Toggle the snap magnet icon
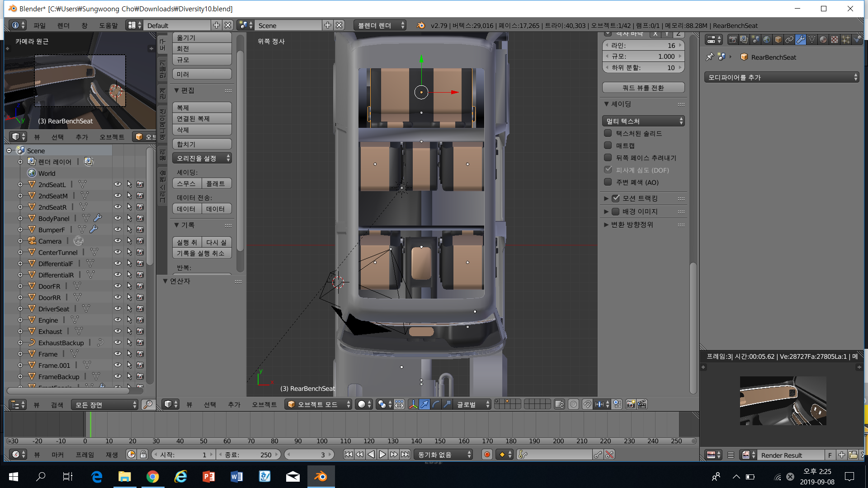This screenshot has height=488, width=868. 587,404
